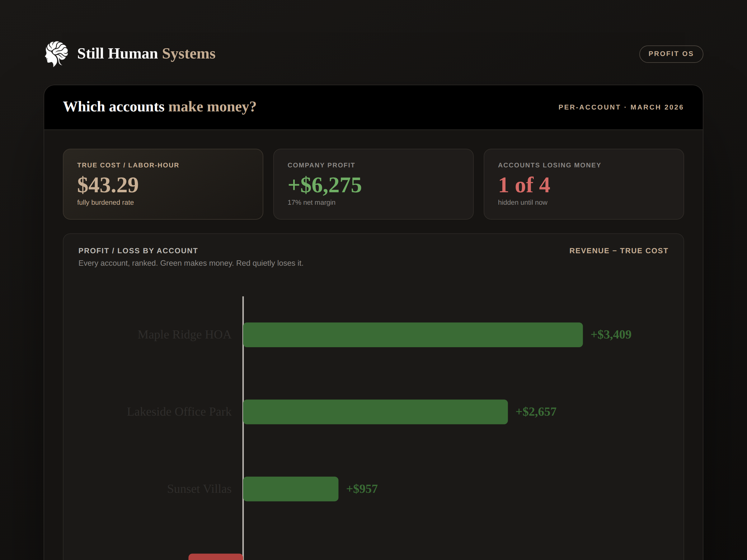Viewport: 747px width, 560px height.
Task: Click the +$2,657 profit value
Action: click(536, 412)
